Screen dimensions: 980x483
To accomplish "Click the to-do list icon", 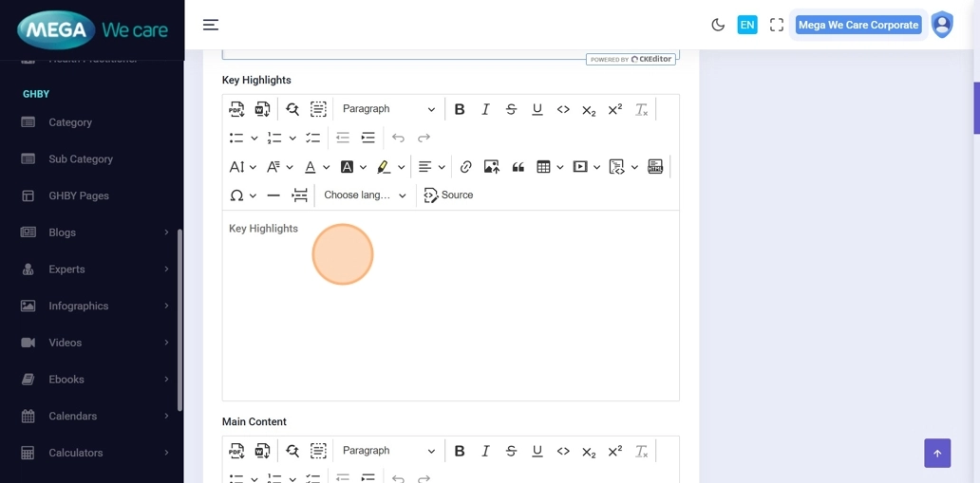I will pos(312,139).
